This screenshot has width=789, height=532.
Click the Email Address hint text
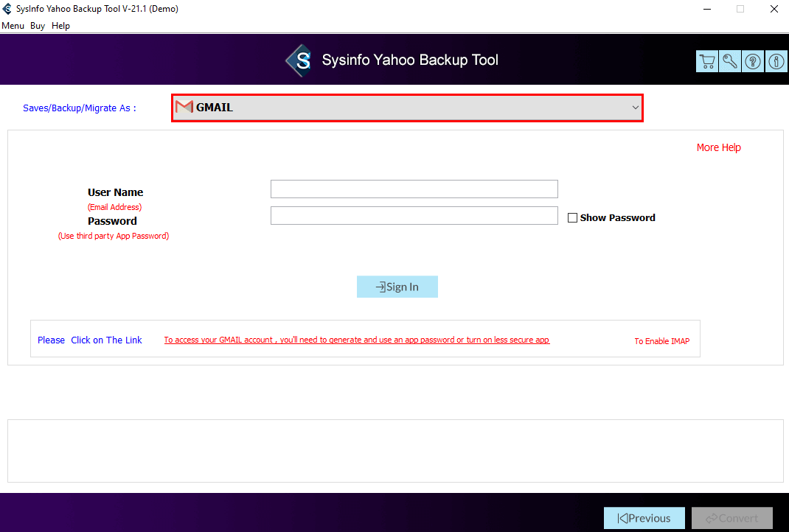tap(115, 207)
